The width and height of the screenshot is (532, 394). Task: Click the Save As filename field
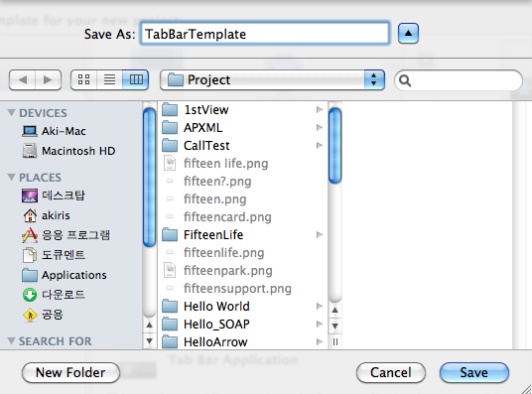(x=265, y=34)
